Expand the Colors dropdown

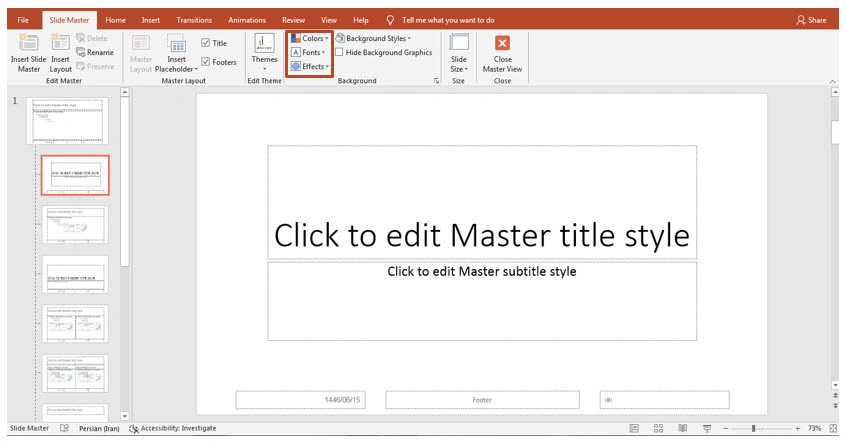pyautogui.click(x=309, y=38)
